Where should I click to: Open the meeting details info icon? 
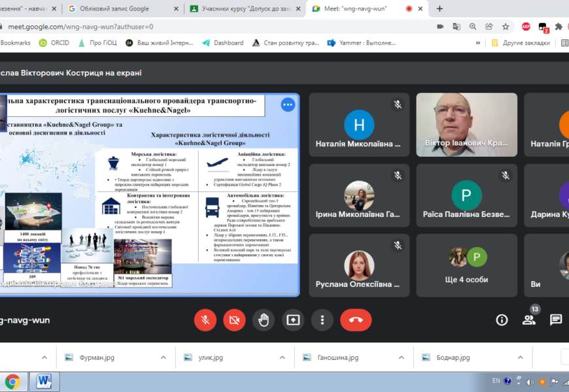[502, 319]
